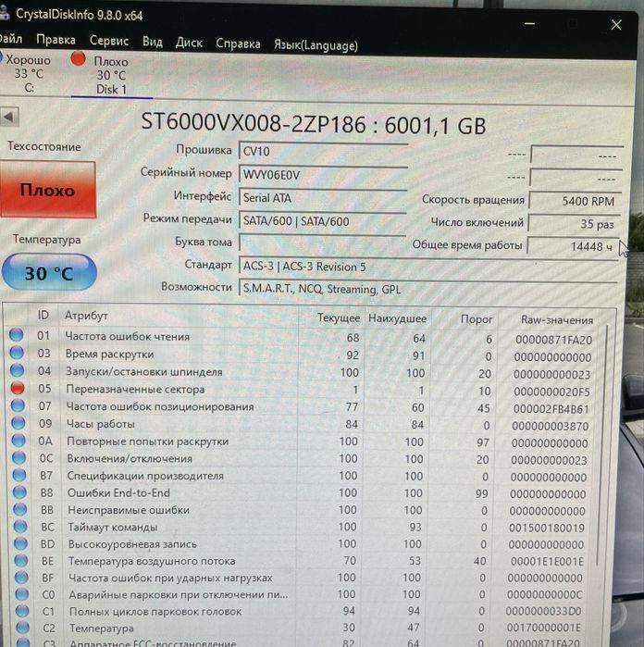The height and width of the screenshot is (647, 644).
Task: Click blue icon for Запуски/остановки шпинделя
Action: tap(17, 369)
